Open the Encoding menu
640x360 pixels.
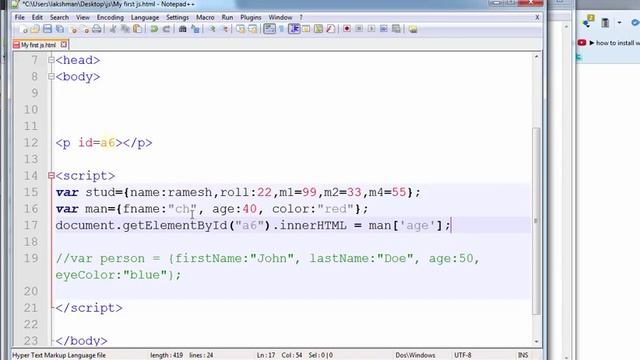coord(110,18)
